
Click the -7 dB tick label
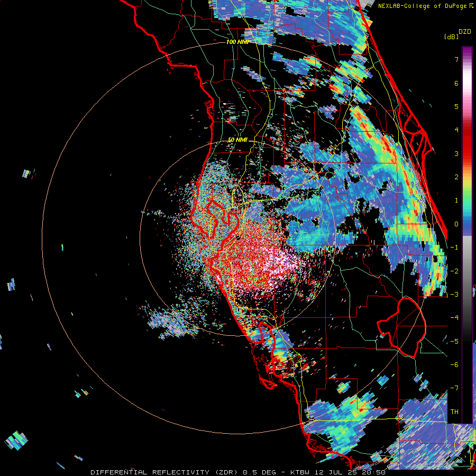click(454, 388)
